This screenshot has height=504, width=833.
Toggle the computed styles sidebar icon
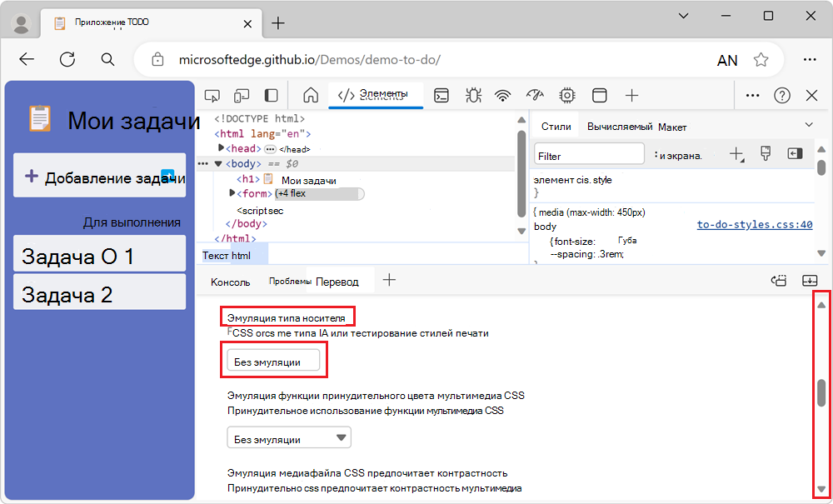point(795,154)
